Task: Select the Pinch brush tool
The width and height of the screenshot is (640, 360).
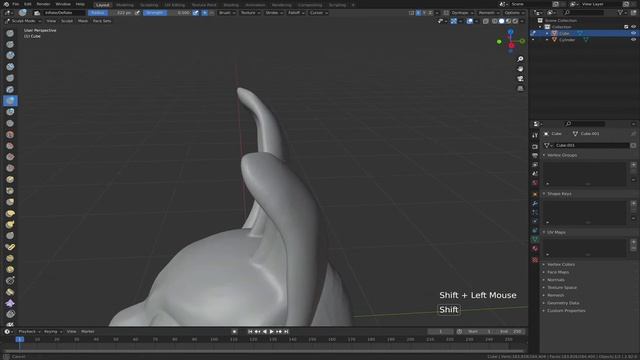Action: coord(10,191)
